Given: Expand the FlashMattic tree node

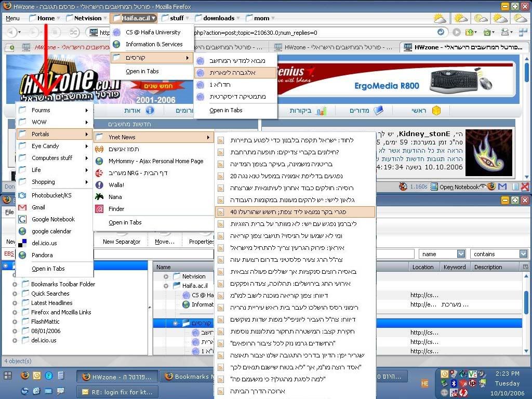Looking at the screenshot, I should pyautogui.click(x=15, y=322).
